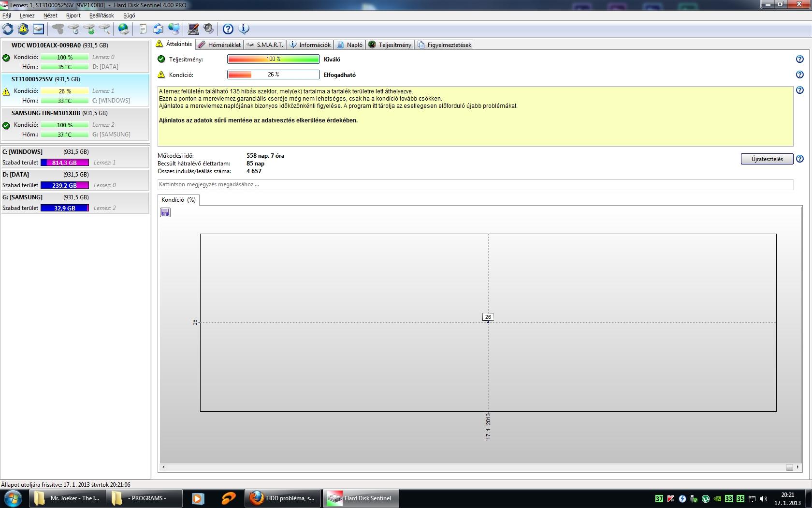Click the globe with disk toolbar icon
The image size is (812, 508).
[124, 29]
